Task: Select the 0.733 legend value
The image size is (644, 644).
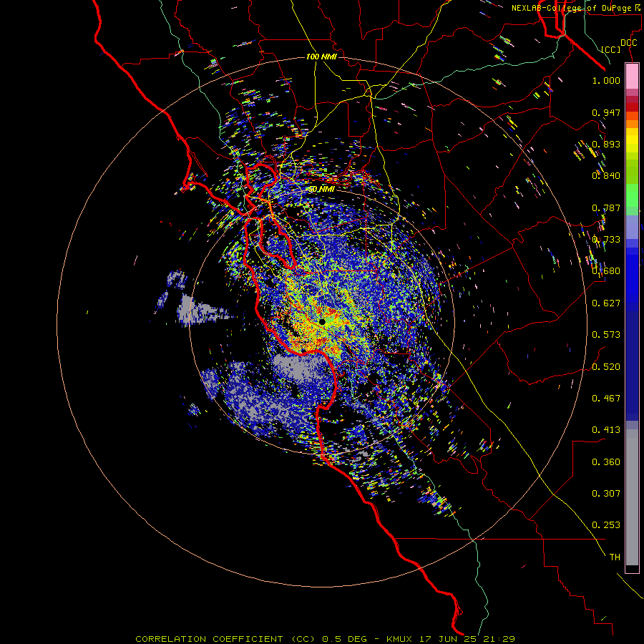Action: (x=606, y=240)
